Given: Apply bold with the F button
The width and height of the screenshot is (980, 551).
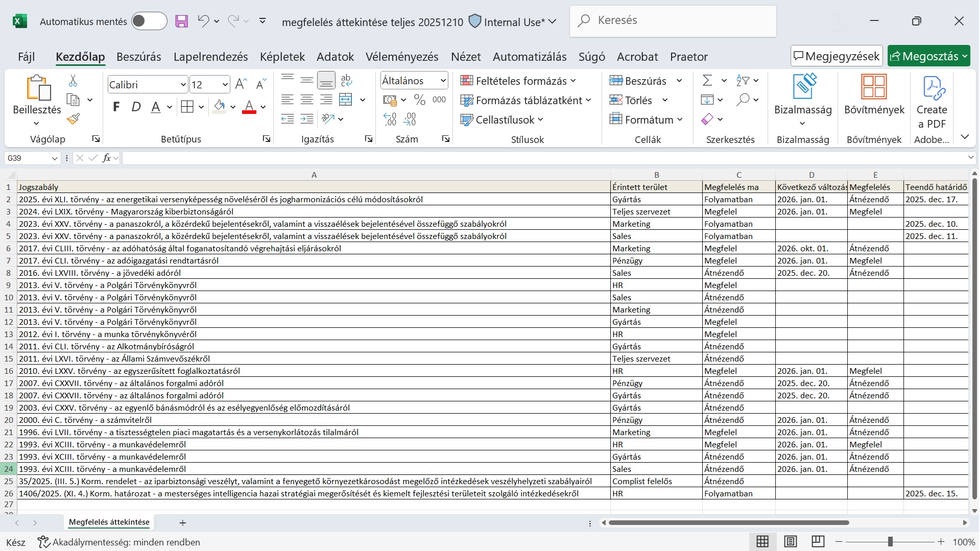Looking at the screenshot, I should 116,107.
